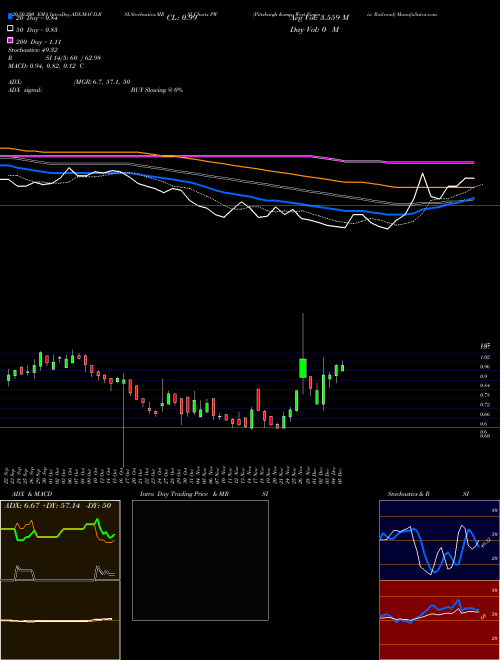
Task: Click the 'ADX & MACD' panel title
Action: (32, 494)
